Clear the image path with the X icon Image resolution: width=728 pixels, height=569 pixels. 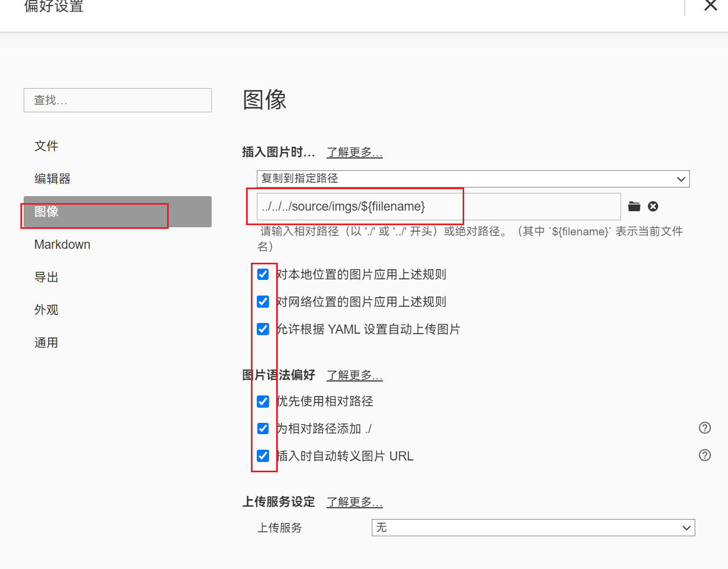[x=653, y=206]
